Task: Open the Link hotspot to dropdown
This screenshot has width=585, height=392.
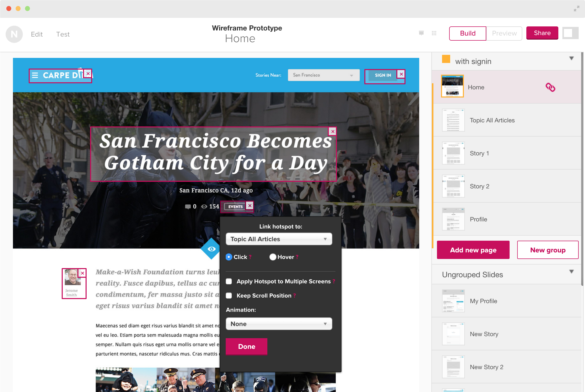Action: pos(279,239)
